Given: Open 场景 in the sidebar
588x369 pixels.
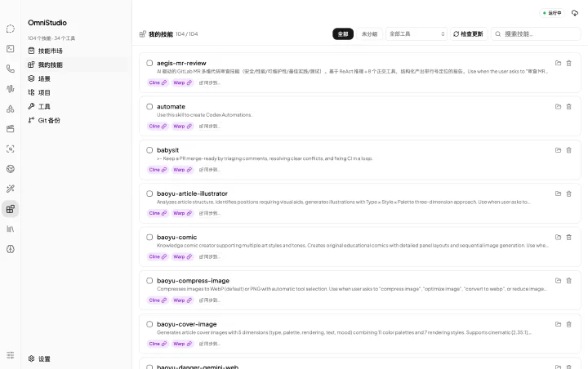Looking at the screenshot, I should coord(77,78).
